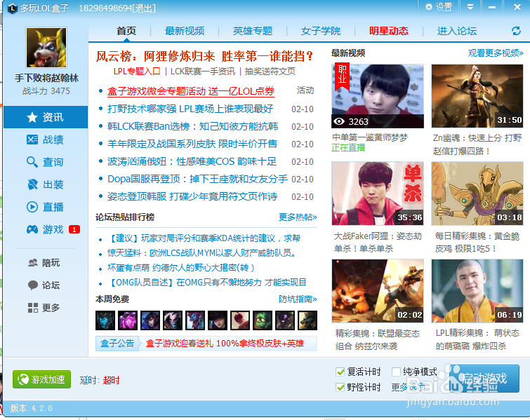Open the 查询 search magnifier icon
This screenshot has height=420, width=530.
tap(32, 162)
